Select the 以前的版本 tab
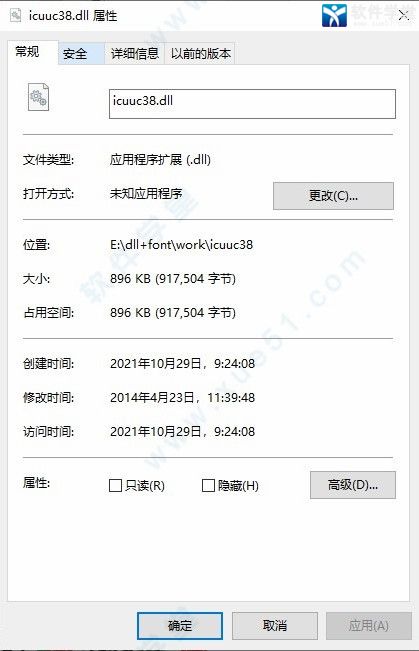 click(201, 54)
